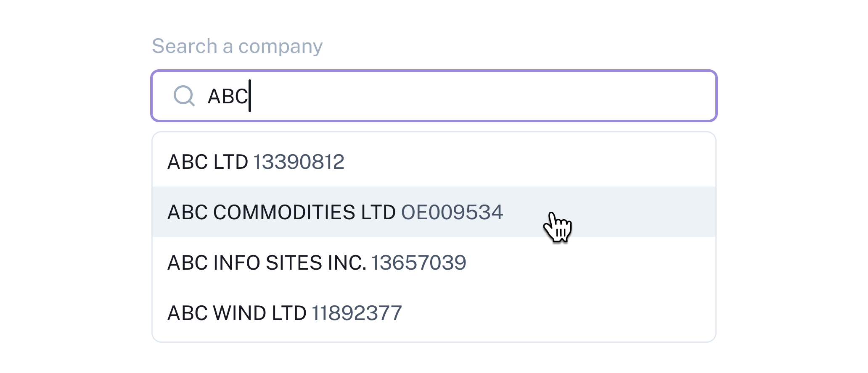Click blank area of ABC INFO SITES row

coord(589,263)
